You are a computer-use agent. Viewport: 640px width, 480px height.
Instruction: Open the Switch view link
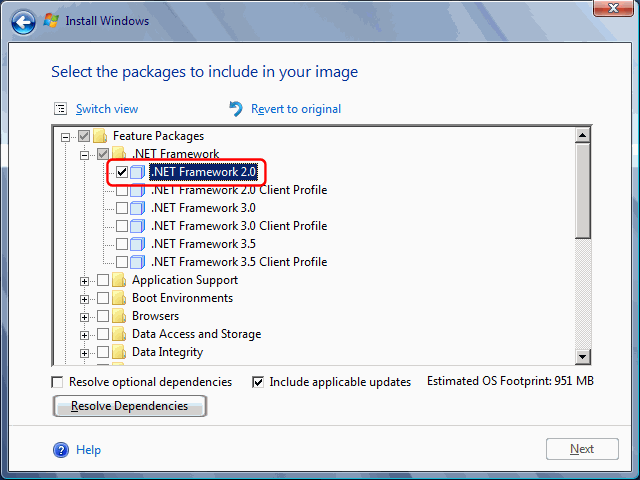107,109
